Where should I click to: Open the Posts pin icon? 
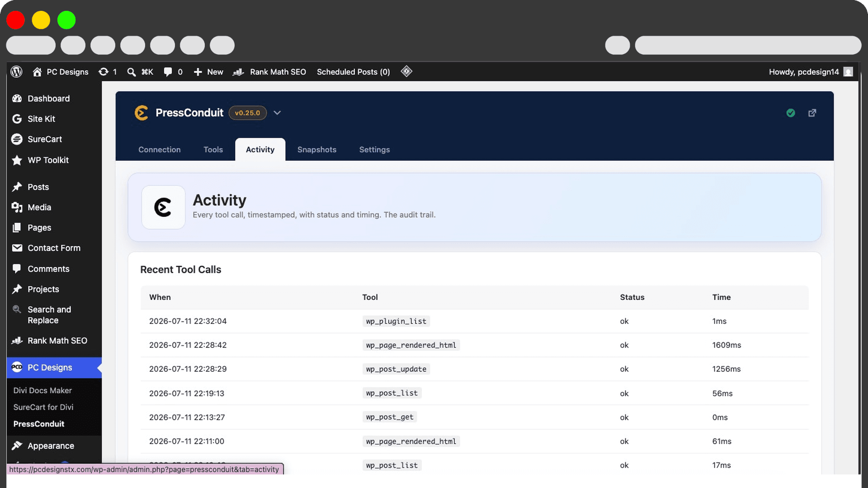coord(17,187)
